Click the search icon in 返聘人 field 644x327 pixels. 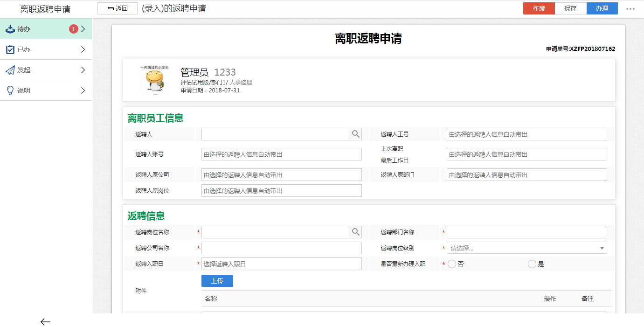[x=356, y=134]
